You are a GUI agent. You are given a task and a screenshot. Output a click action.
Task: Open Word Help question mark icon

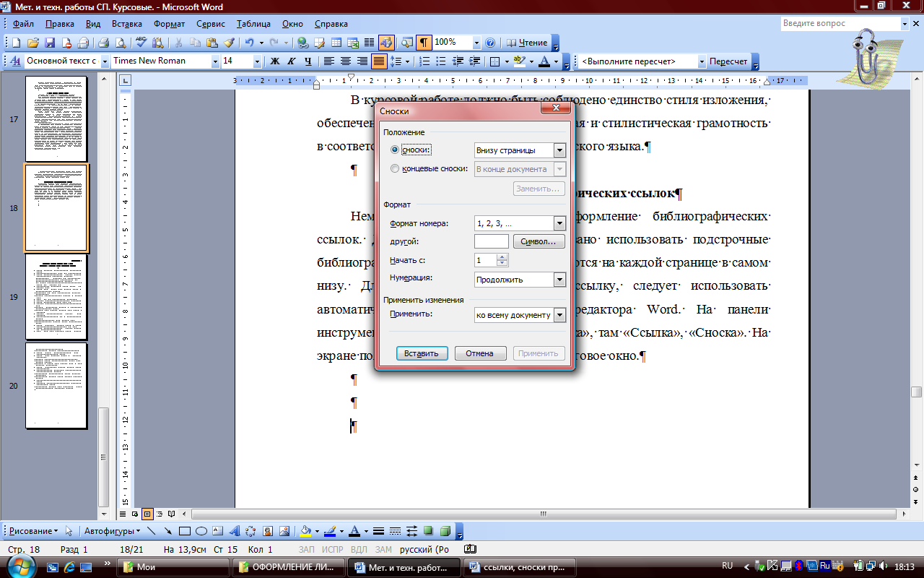pyautogui.click(x=491, y=43)
